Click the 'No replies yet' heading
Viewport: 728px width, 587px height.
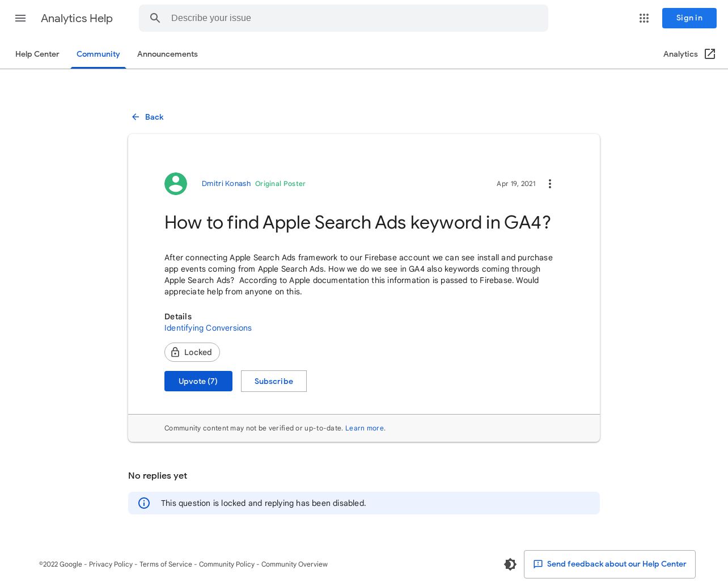coord(158,476)
